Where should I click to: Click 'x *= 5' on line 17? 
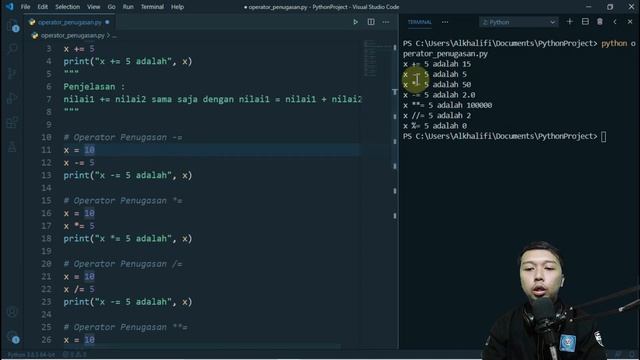[x=79, y=226]
